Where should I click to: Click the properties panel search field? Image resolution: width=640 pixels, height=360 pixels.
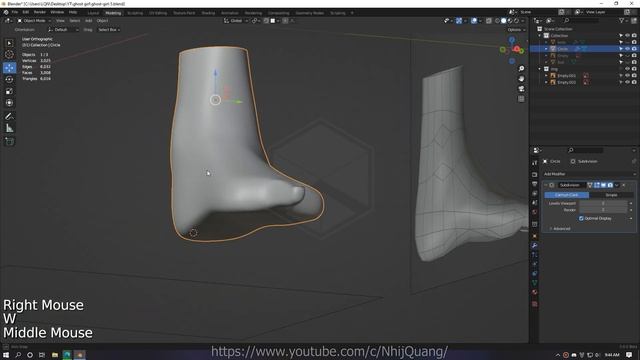585,150
